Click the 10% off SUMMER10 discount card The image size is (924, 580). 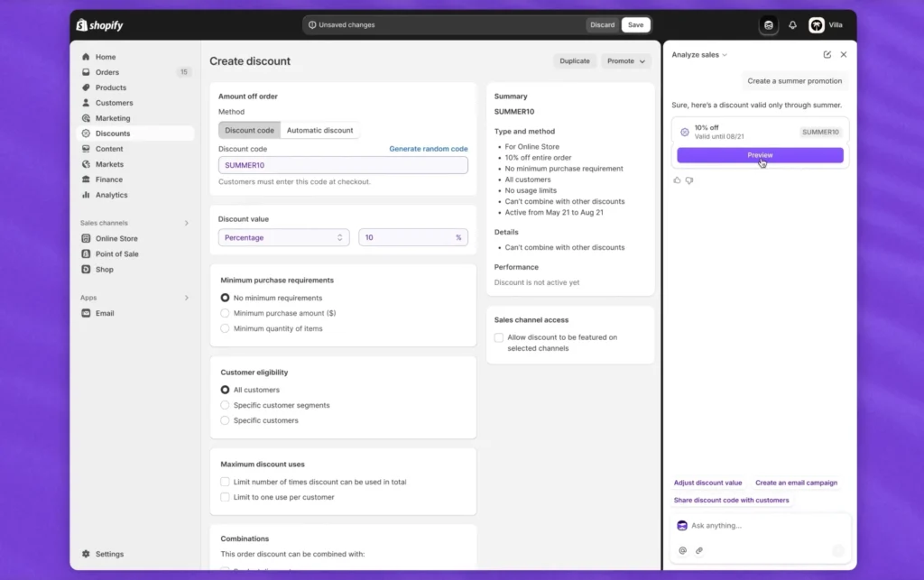tap(760, 132)
